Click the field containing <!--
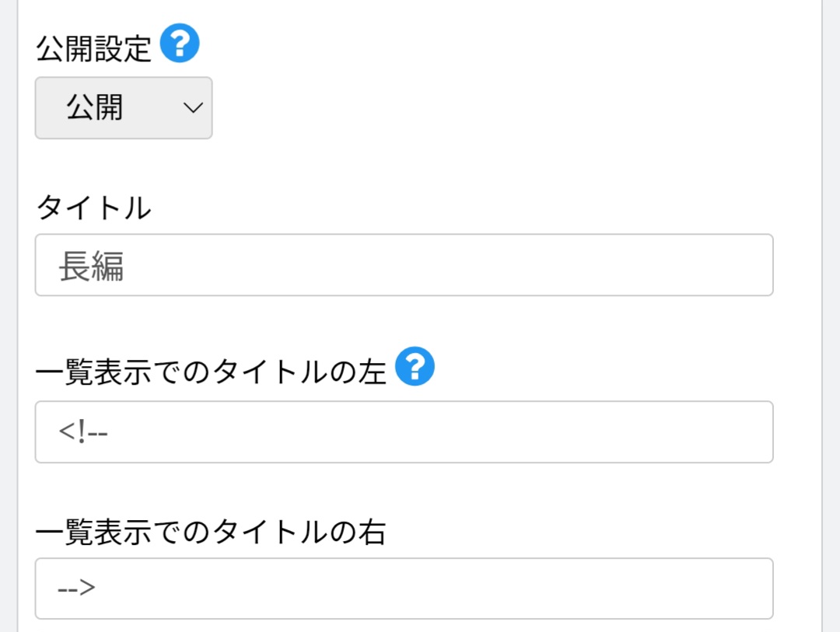This screenshot has width=840, height=632. (x=404, y=432)
